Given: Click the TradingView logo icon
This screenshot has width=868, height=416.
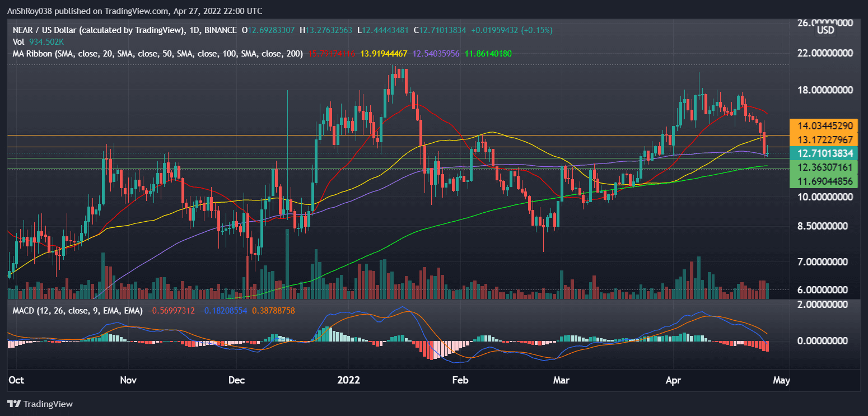Looking at the screenshot, I should pyautogui.click(x=13, y=404).
